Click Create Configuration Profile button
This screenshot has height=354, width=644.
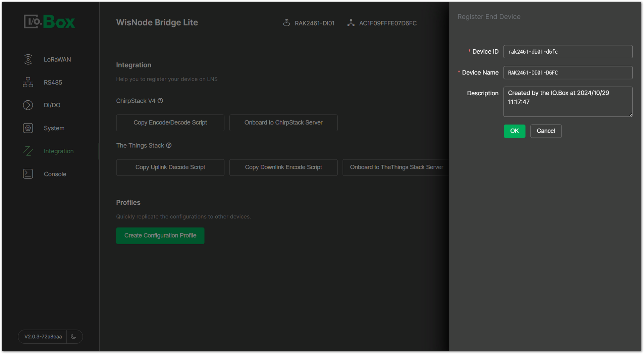(160, 236)
